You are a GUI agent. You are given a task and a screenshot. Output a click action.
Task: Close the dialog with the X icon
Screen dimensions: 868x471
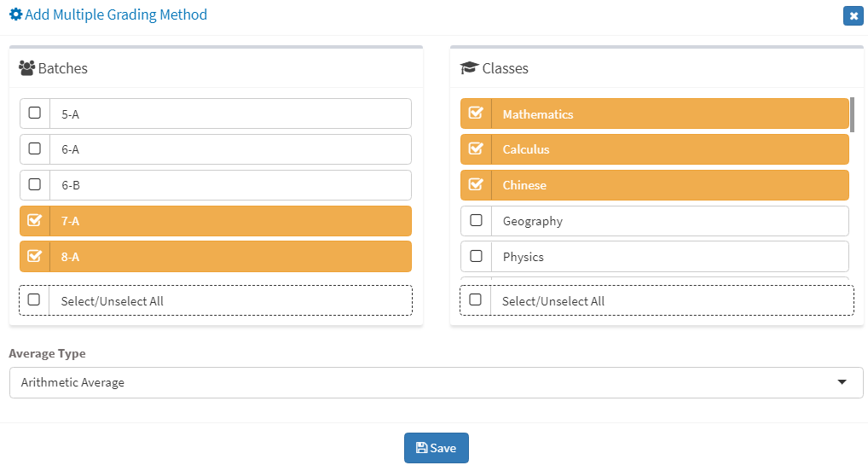[853, 16]
